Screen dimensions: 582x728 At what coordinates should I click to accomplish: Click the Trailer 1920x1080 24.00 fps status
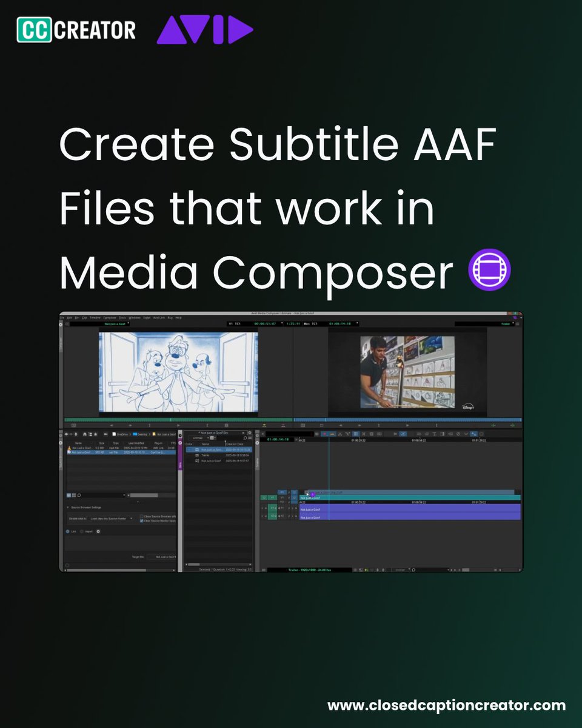point(310,570)
